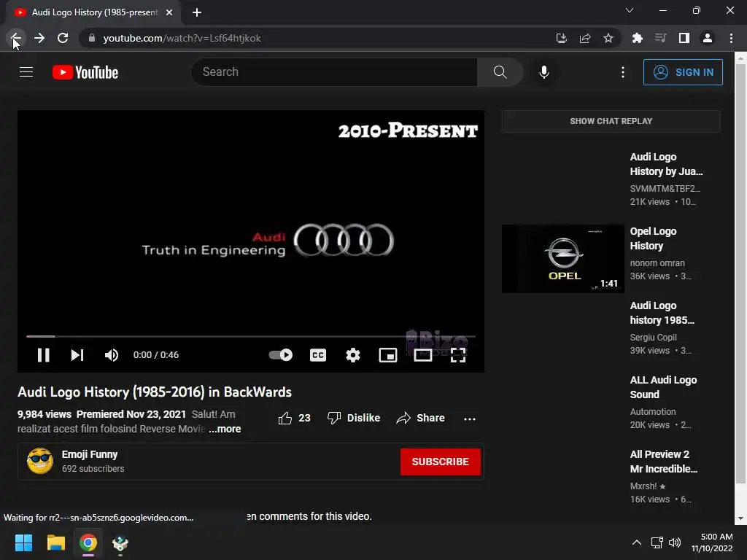
Task: Sign in to YouTube
Action: pyautogui.click(x=683, y=72)
